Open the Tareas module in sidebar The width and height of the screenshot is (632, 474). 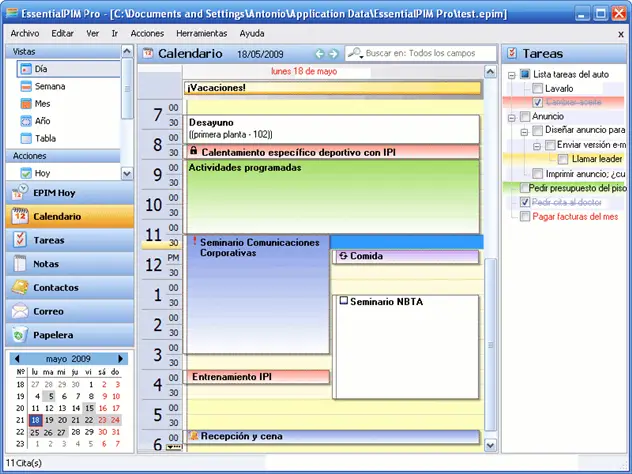(70, 240)
